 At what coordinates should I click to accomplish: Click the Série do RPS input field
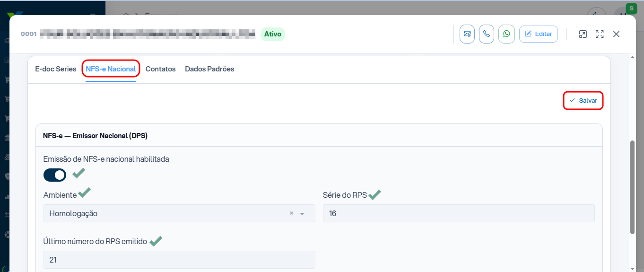pyautogui.click(x=459, y=213)
